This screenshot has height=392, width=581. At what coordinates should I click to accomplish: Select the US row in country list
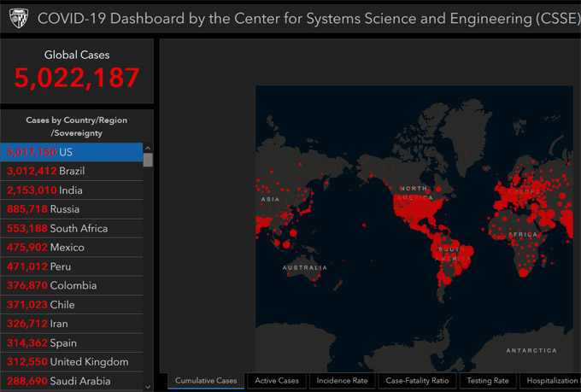72,152
